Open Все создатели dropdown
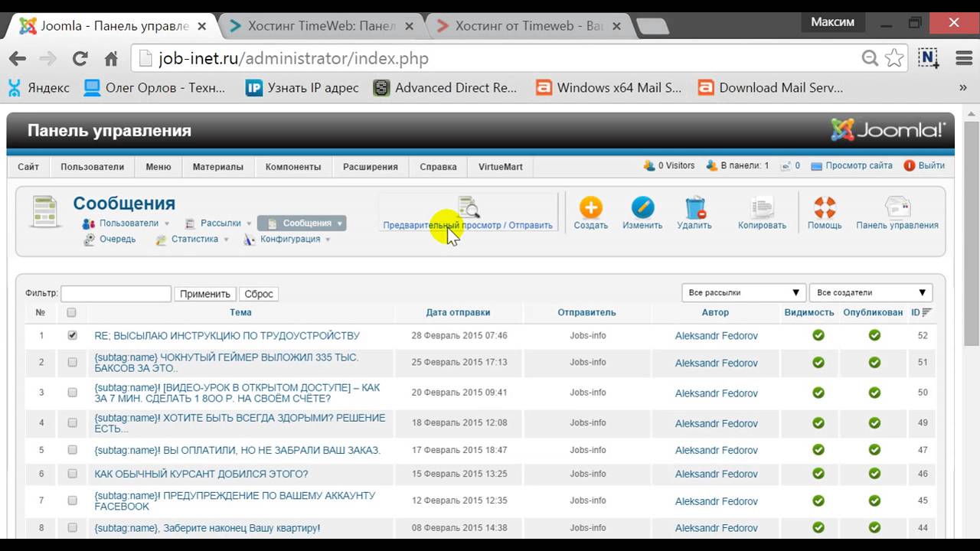Image resolution: width=980 pixels, height=551 pixels. [871, 292]
